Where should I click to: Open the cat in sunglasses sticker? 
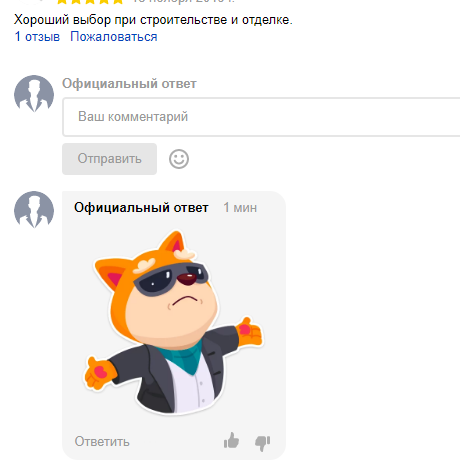click(173, 322)
